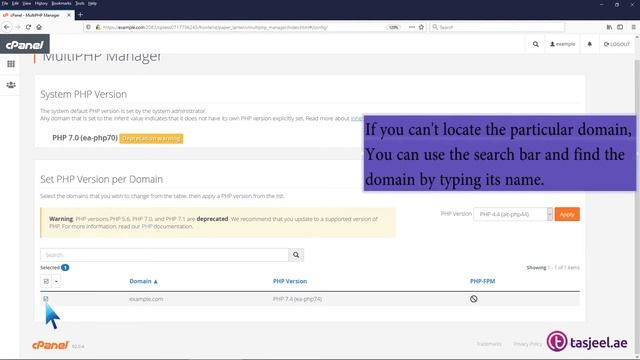
Task: Click the address bar URL
Action: click(215, 27)
